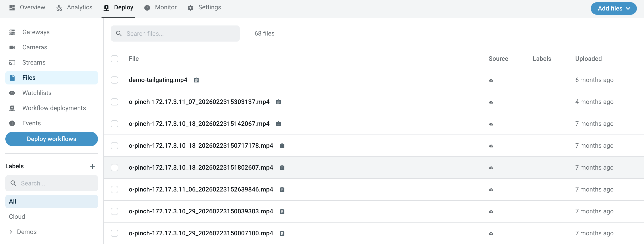Click the Uploaded column header
The width and height of the screenshot is (644, 244).
pyautogui.click(x=588, y=59)
